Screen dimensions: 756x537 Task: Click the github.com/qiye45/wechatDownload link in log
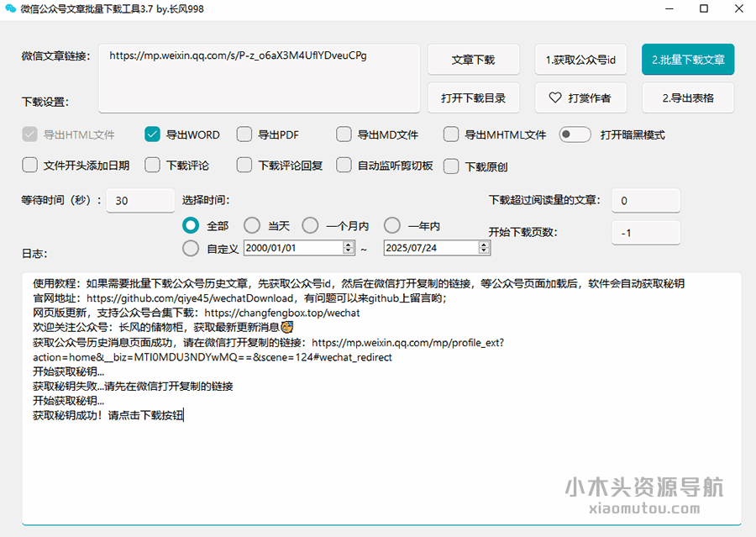[x=190, y=298]
